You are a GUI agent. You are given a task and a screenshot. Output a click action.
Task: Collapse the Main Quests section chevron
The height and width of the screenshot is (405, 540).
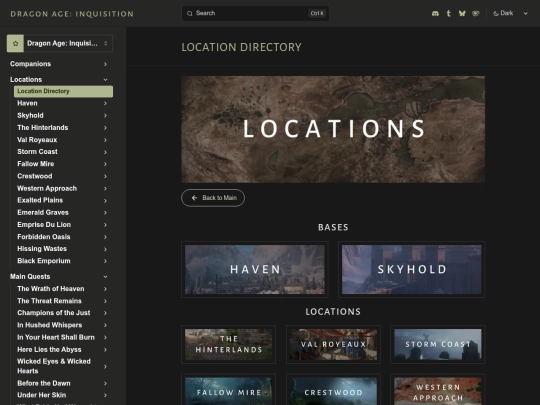(x=105, y=277)
